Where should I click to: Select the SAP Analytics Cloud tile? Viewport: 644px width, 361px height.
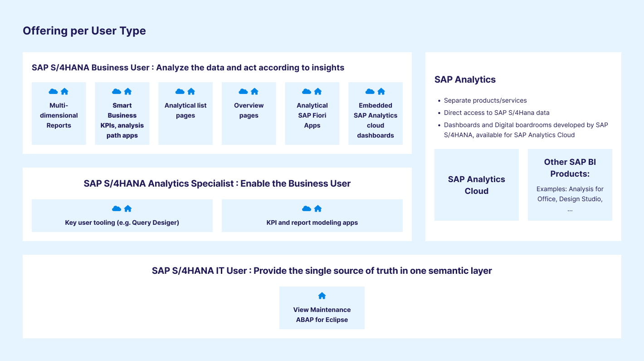coord(476,185)
